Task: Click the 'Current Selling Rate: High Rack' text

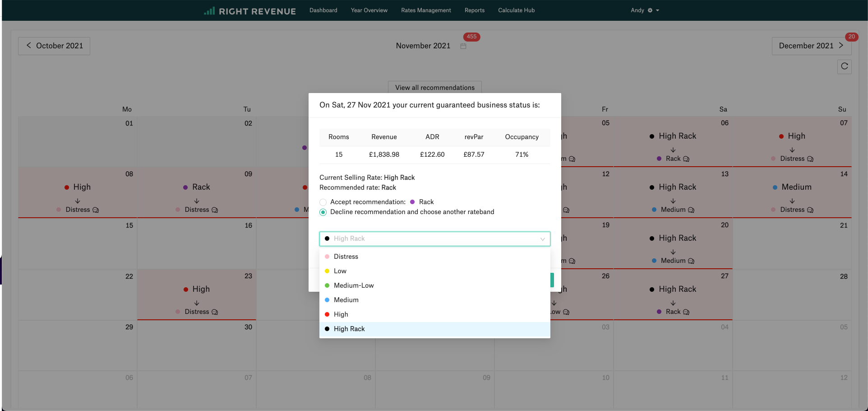Action: click(367, 177)
